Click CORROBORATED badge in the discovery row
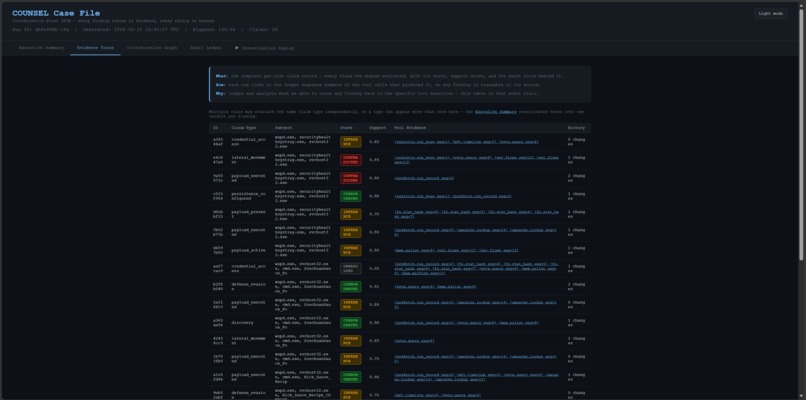Screen dimensions: 806x400 coord(351,322)
